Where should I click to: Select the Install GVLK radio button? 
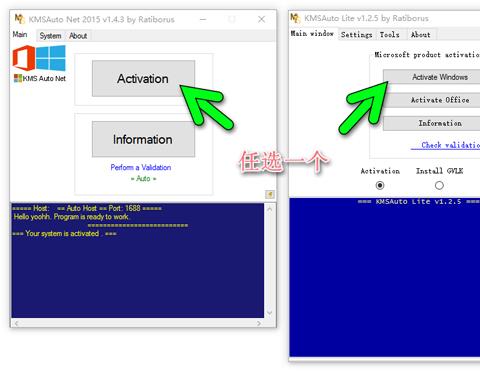pos(439,185)
